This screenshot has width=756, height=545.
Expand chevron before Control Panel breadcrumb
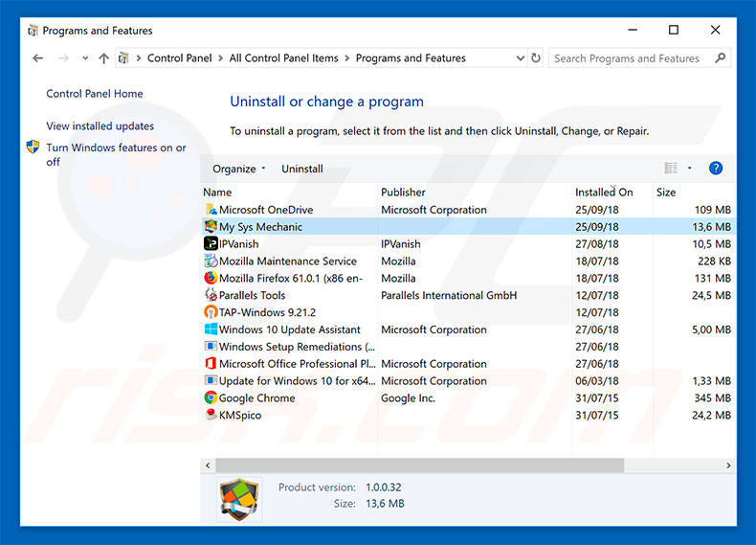coord(139,58)
